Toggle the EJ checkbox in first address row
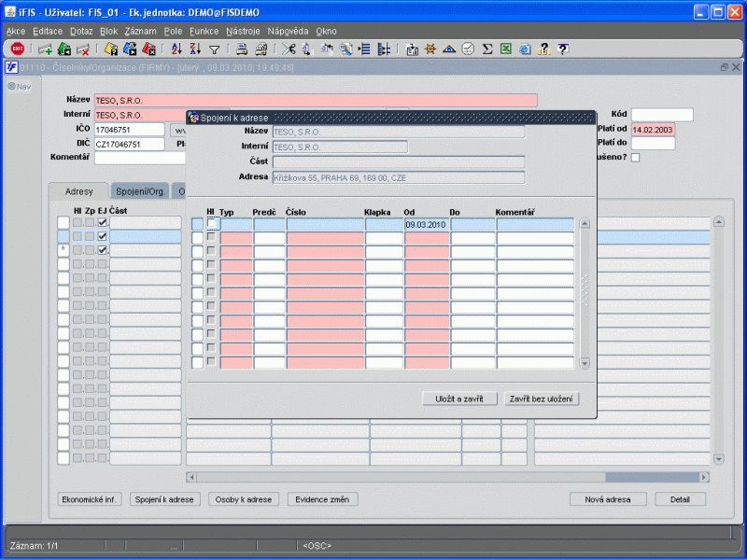Screen dimensions: 747x560 coord(103,222)
